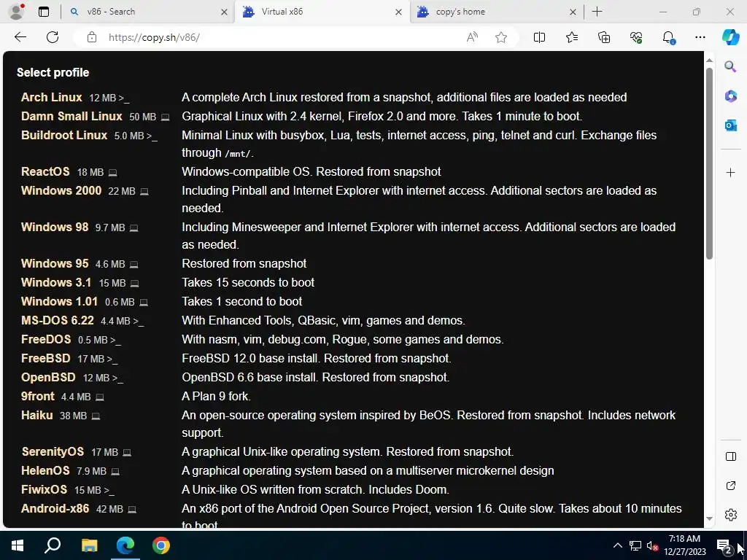
Task: Launch Windows 98 profile
Action: (x=55, y=227)
